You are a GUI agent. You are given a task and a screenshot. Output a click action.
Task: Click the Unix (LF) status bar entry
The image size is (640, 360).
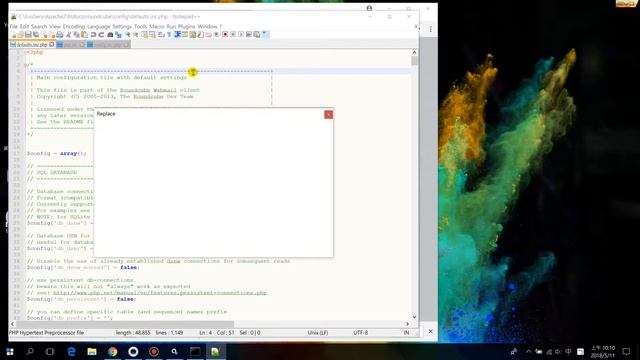coord(318,333)
